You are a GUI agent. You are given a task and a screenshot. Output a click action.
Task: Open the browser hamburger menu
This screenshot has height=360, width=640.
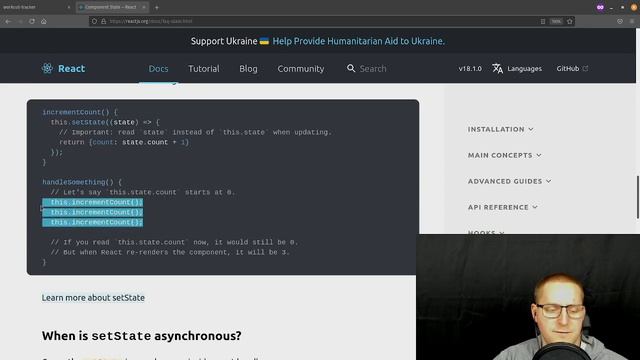(x=632, y=21)
